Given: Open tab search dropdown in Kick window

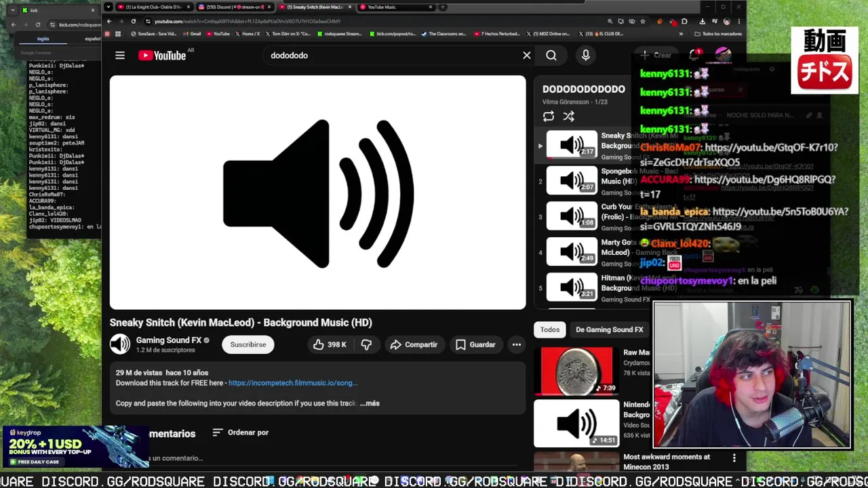Looking at the screenshot, I should (x=14, y=10).
